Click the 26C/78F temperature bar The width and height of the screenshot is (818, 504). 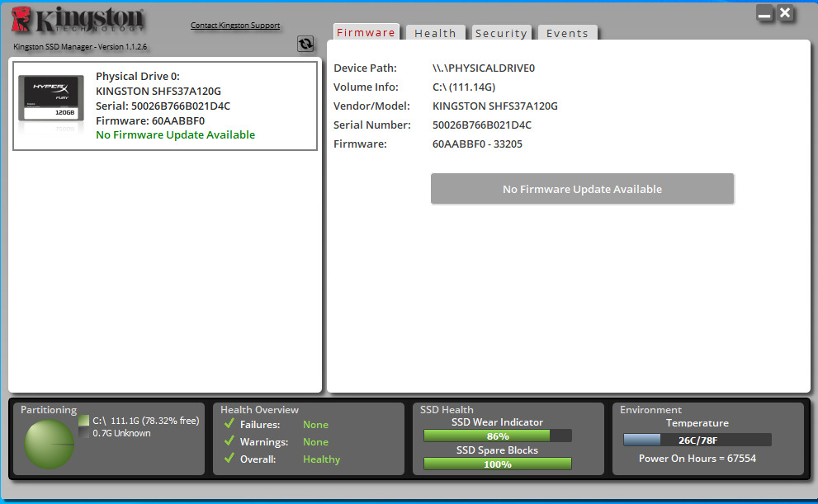(x=697, y=440)
